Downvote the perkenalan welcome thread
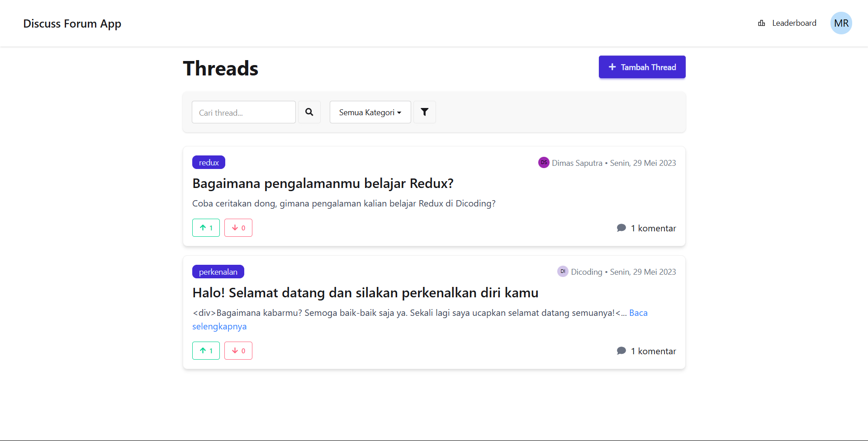This screenshot has height=441, width=868. pyautogui.click(x=238, y=351)
